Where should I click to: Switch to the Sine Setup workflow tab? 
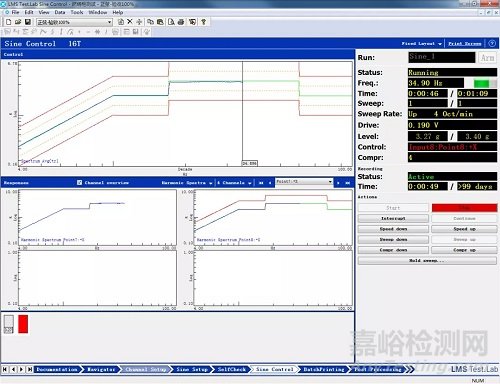click(192, 369)
